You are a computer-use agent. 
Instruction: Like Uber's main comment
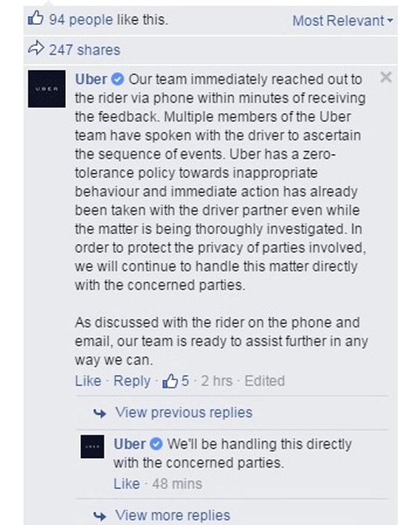click(88, 381)
